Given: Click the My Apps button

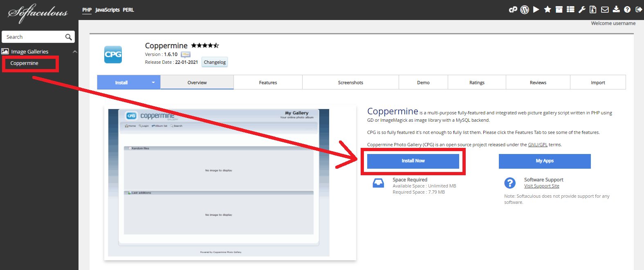Looking at the screenshot, I should point(545,161).
